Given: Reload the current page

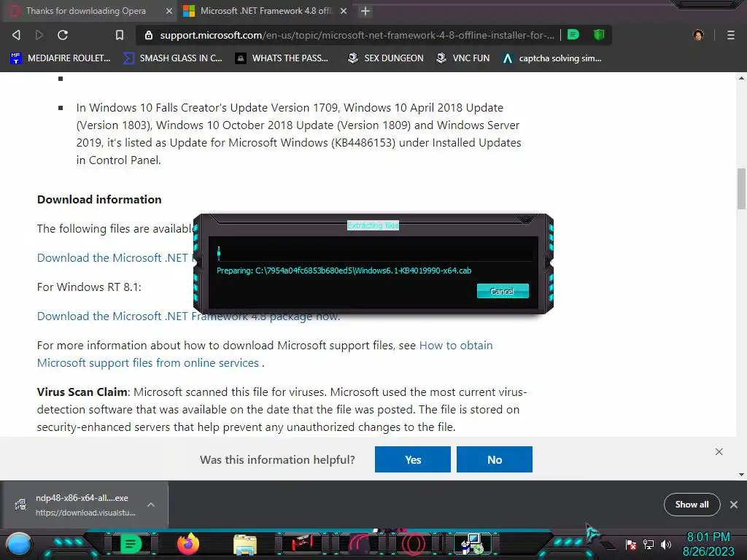Looking at the screenshot, I should (x=63, y=35).
